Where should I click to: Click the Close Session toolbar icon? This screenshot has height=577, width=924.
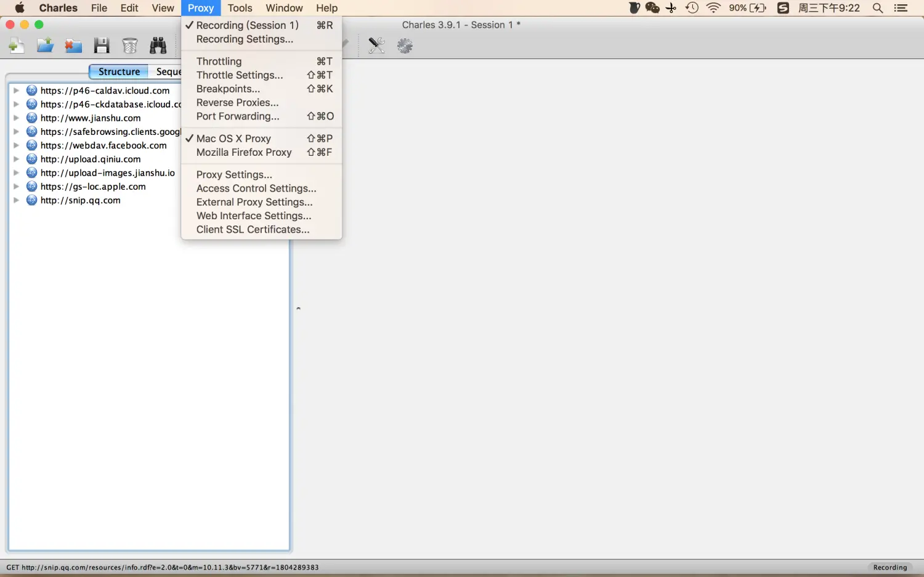[x=73, y=46]
